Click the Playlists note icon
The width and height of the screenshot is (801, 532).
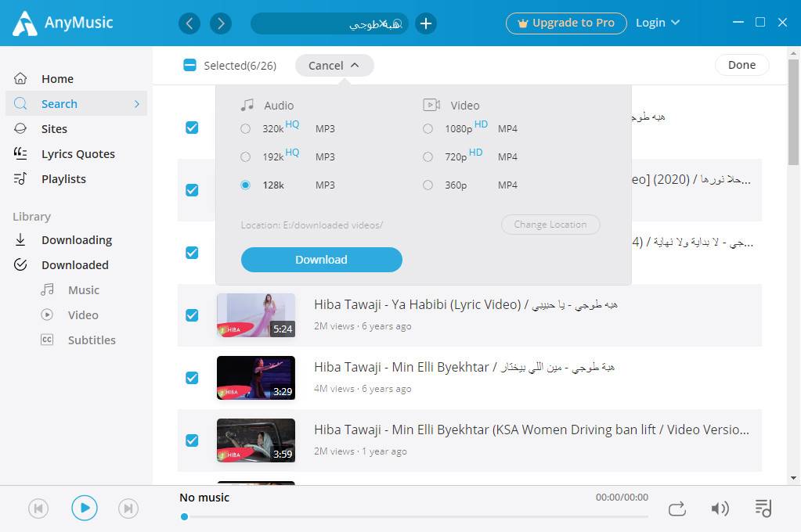(x=20, y=178)
